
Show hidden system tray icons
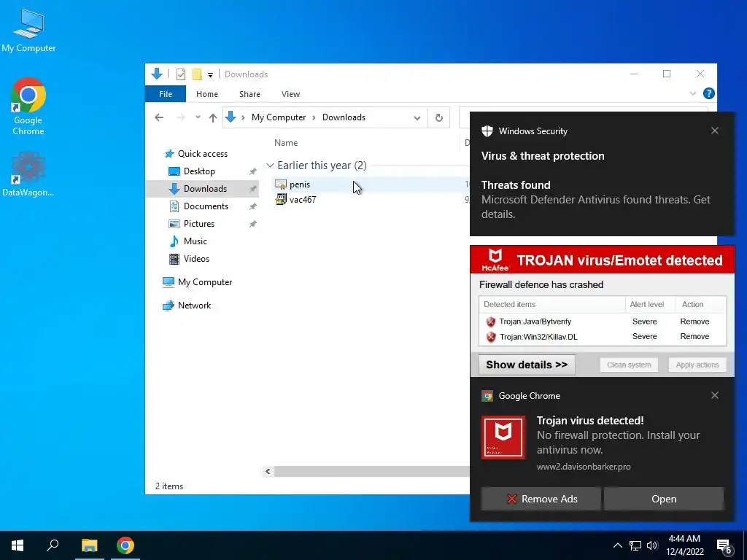pyautogui.click(x=617, y=545)
